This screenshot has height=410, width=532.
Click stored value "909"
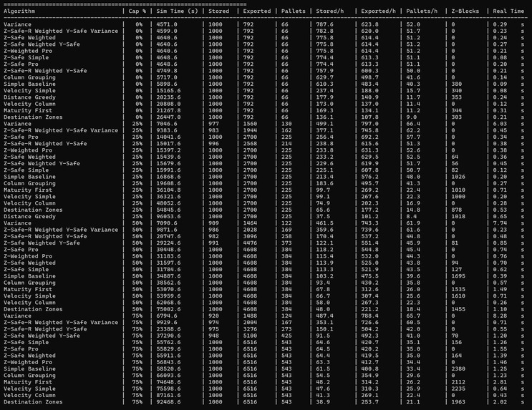[x=213, y=223]
